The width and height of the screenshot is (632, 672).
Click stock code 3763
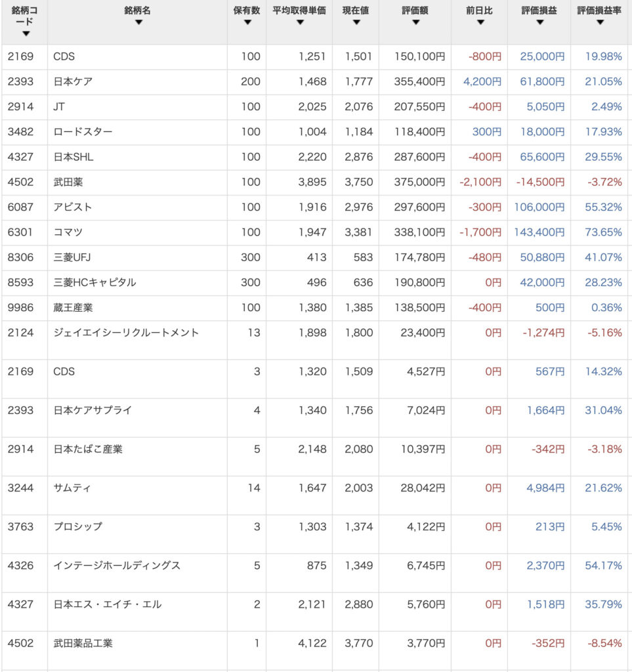coord(20,527)
